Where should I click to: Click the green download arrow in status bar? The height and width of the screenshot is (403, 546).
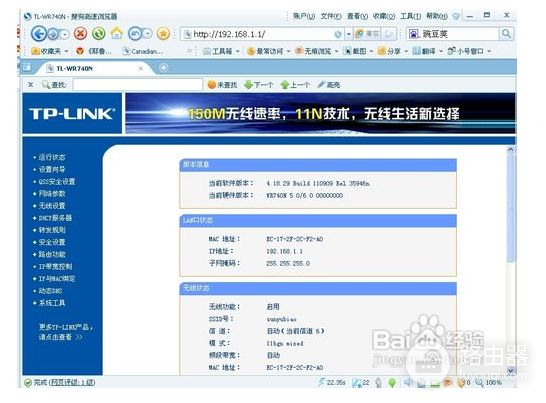pyautogui.click(x=392, y=383)
